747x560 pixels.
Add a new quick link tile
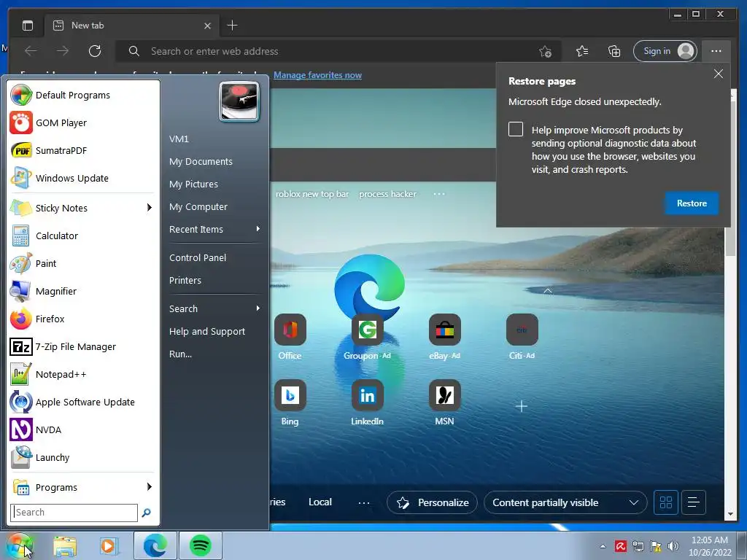pyautogui.click(x=522, y=406)
